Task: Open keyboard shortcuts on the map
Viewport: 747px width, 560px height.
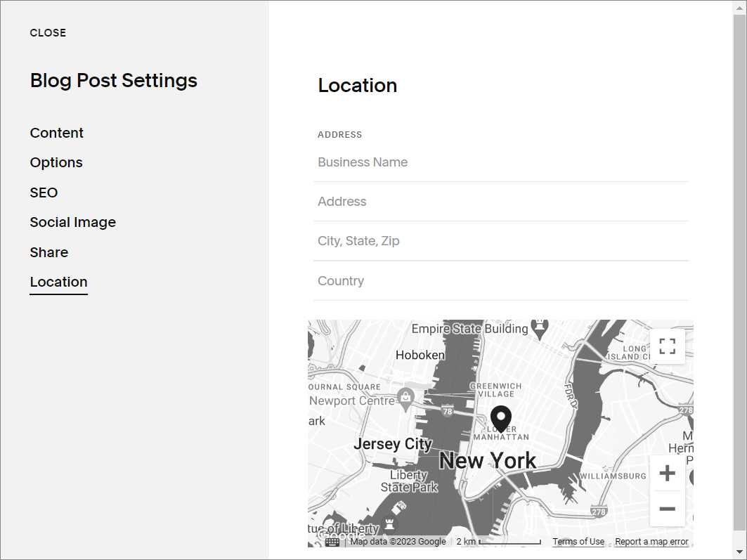Action: (331, 542)
